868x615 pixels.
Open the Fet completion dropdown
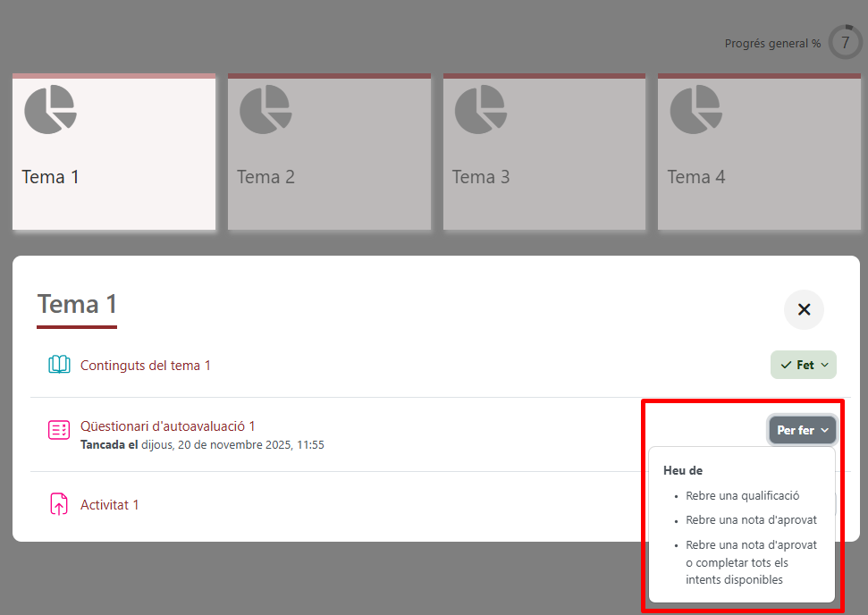[803, 365]
